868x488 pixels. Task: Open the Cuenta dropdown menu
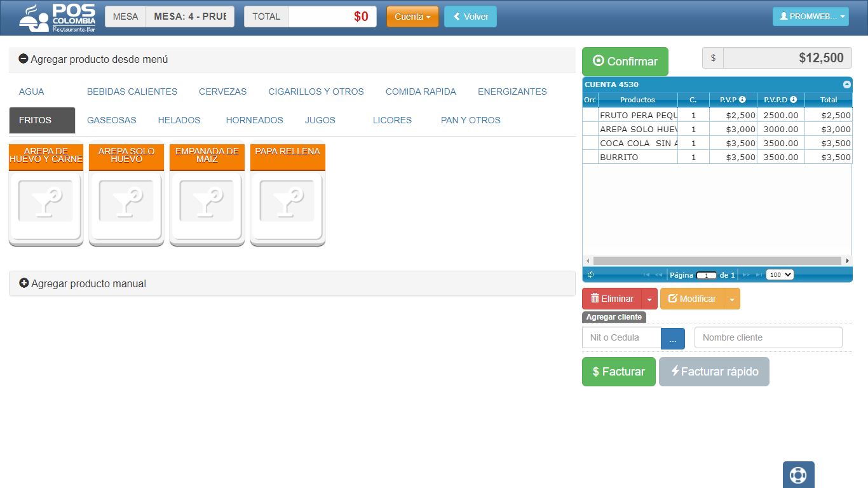[x=412, y=17]
